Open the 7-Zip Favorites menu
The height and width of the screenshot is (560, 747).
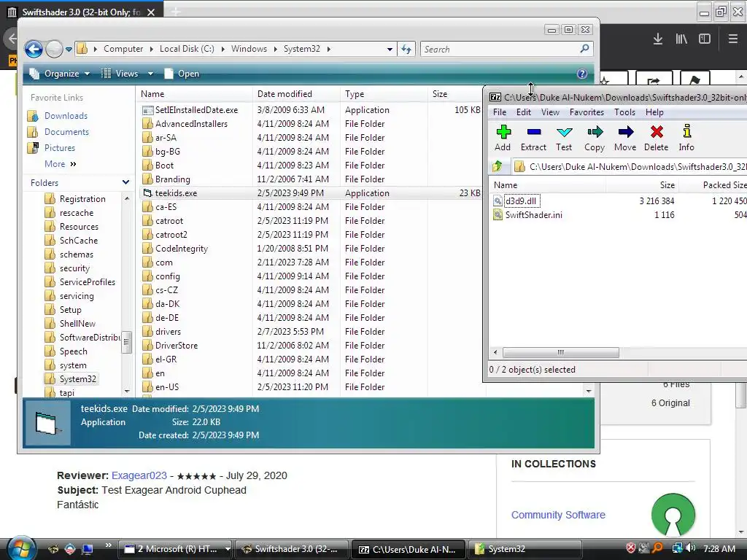(x=587, y=112)
